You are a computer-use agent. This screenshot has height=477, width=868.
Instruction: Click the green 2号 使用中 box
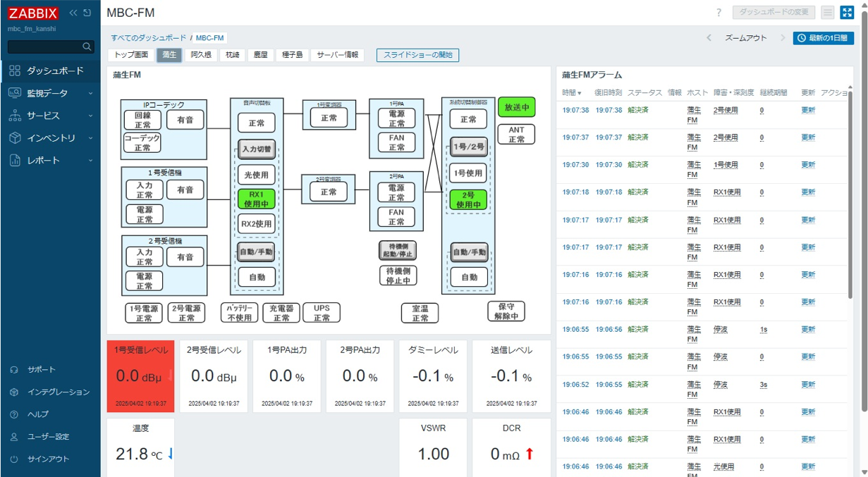(x=469, y=200)
